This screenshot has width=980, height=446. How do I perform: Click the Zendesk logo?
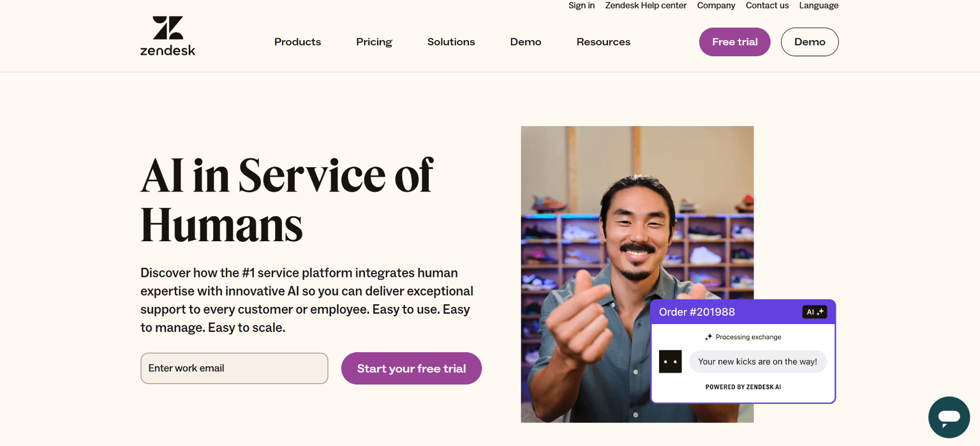click(168, 36)
